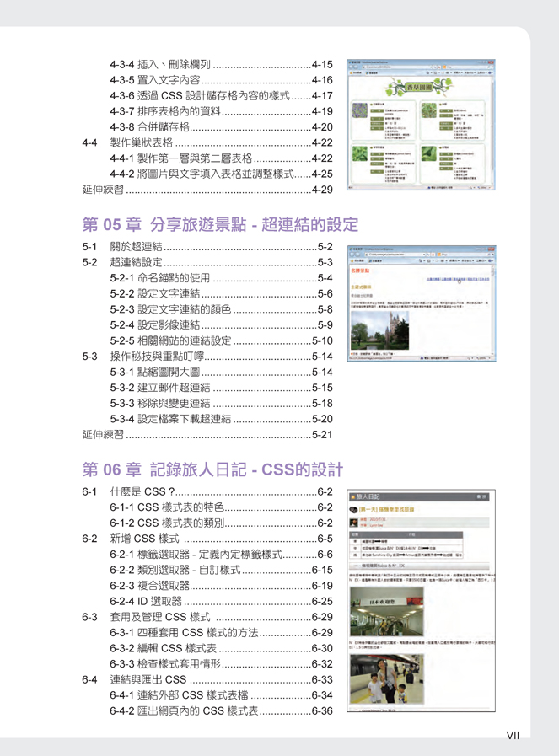Open the castle travel page browser thumbnail

pyautogui.click(x=422, y=303)
